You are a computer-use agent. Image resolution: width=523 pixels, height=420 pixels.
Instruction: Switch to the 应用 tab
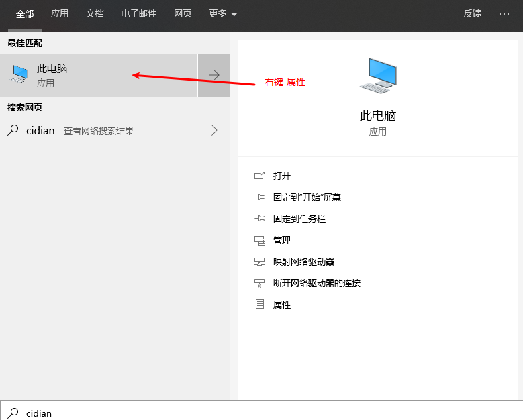click(x=60, y=13)
